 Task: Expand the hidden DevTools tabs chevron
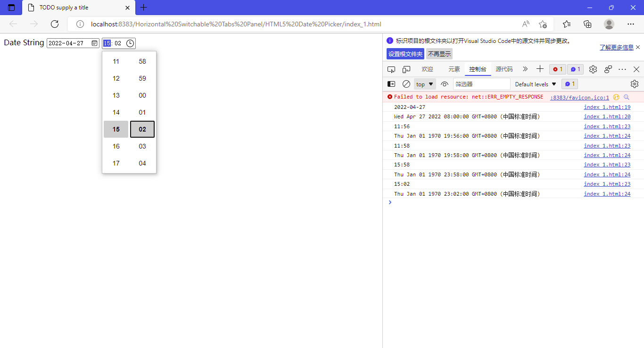pos(525,69)
